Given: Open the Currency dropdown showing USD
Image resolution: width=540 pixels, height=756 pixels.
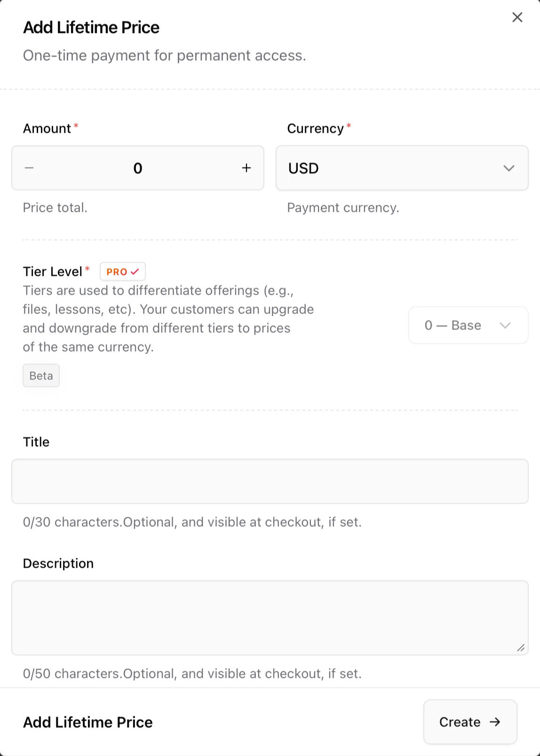Looking at the screenshot, I should 402,168.
